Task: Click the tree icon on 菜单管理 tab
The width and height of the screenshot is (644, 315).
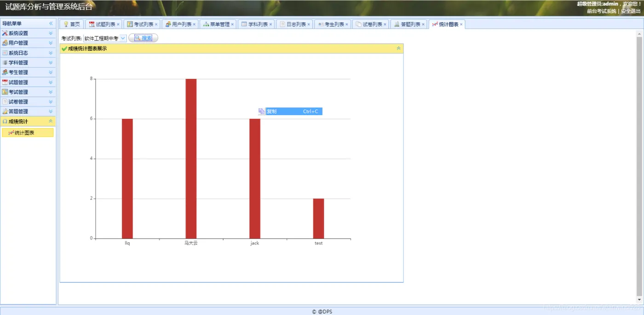Action: pos(206,24)
